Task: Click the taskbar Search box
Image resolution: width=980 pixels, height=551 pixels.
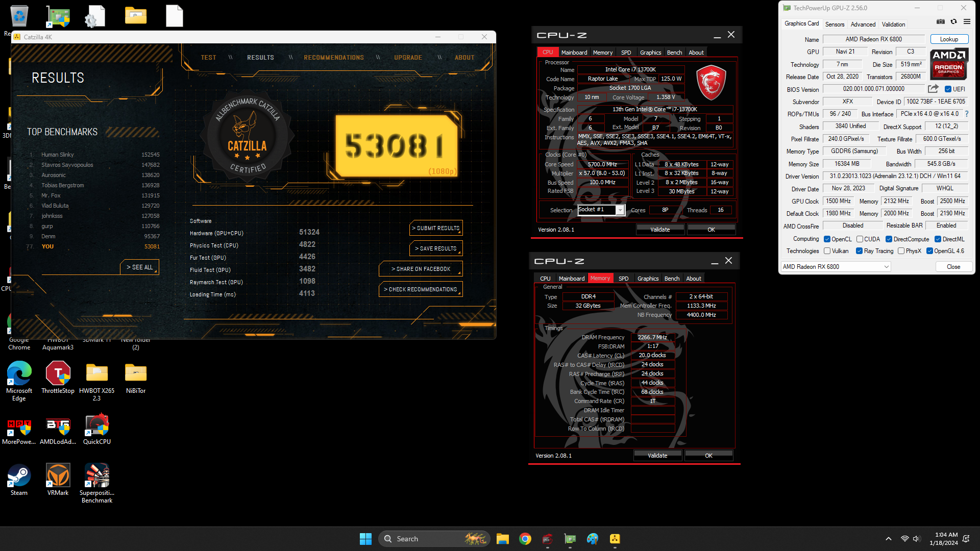Action: click(434, 539)
